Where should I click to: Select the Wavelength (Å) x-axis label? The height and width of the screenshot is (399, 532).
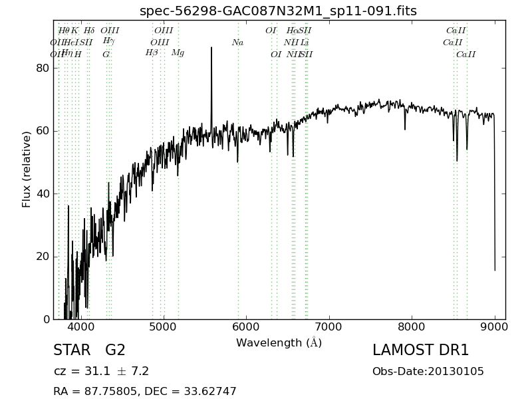click(x=279, y=342)
